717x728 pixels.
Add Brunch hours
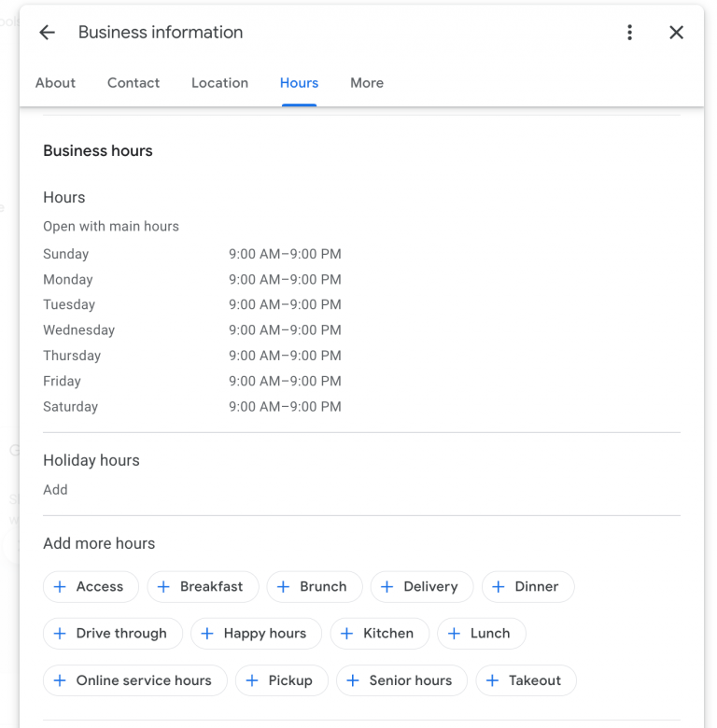(313, 587)
